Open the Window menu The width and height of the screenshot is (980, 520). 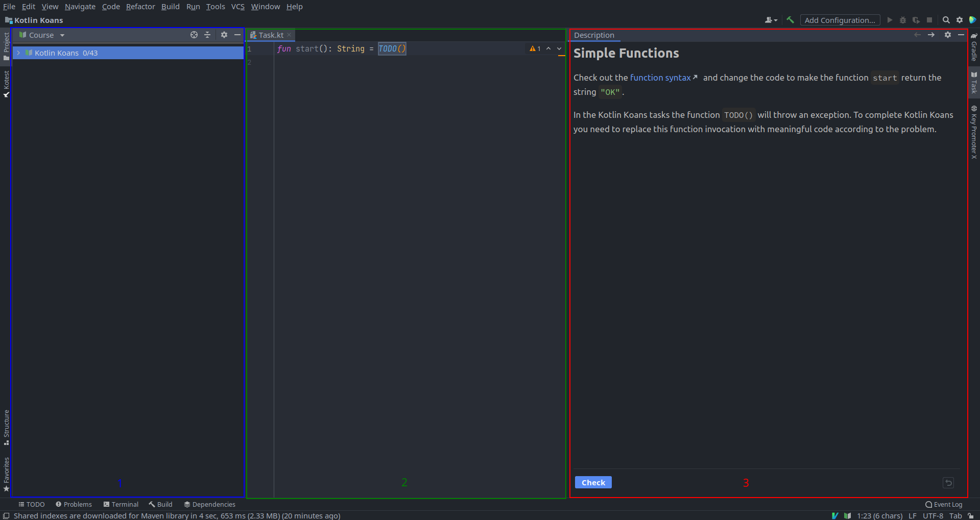[x=266, y=7]
